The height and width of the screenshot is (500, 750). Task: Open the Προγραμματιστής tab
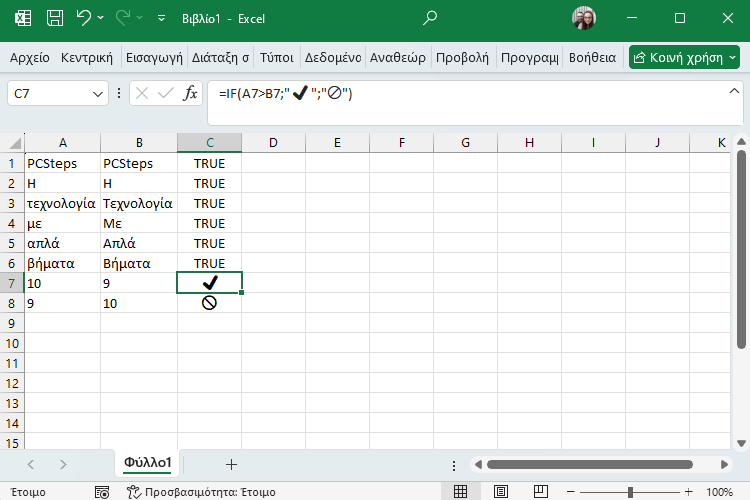click(529, 57)
